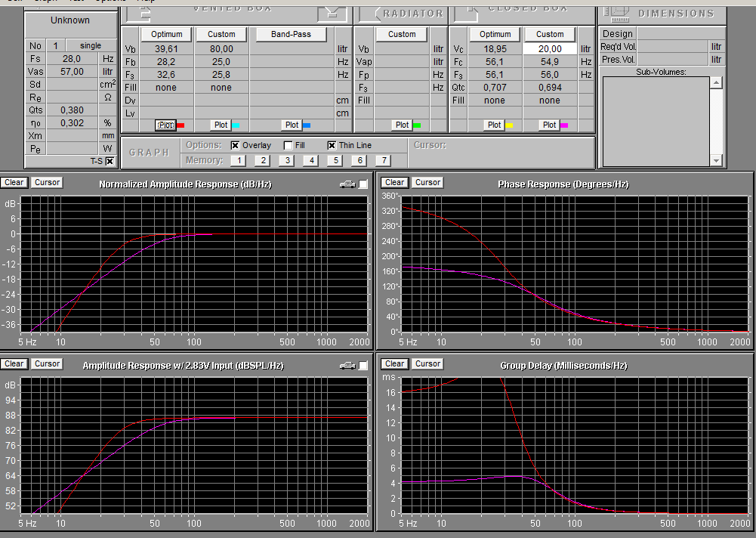Toggle the Thin Line graph option
756x538 pixels.
coord(332,145)
